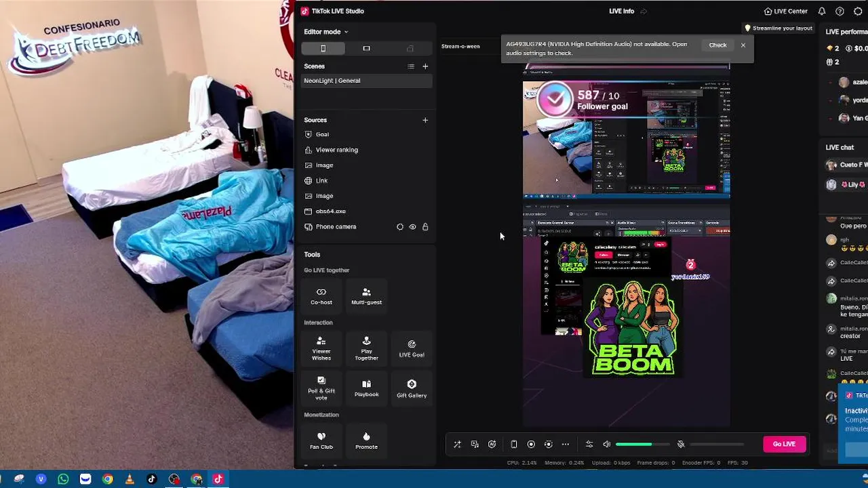Open TikTok LIVE Studio pink taskbar icon
Screen dimensions: 868x488
pyautogui.click(x=218, y=479)
